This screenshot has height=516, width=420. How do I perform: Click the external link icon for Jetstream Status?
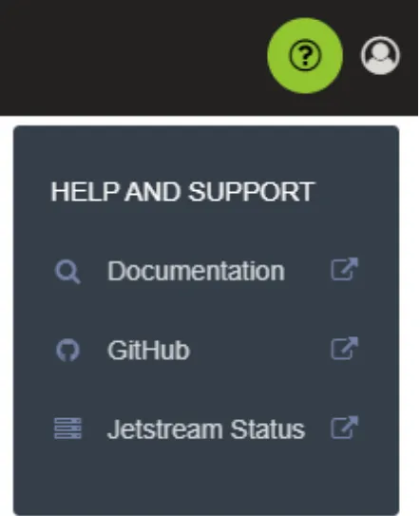pyautogui.click(x=344, y=428)
